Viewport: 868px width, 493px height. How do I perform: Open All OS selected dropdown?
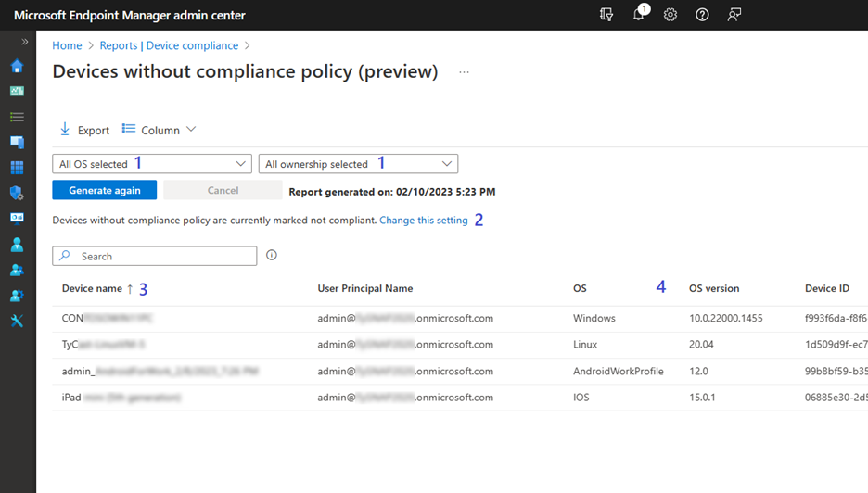click(152, 164)
